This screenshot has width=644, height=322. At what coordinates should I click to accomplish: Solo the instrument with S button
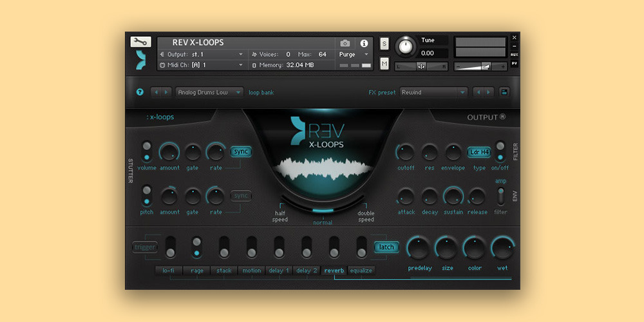pos(384,43)
